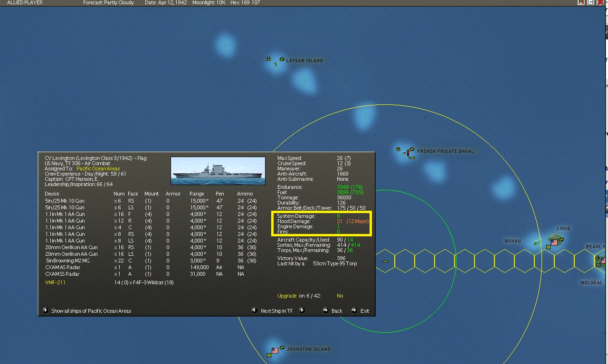Open the VMF-211 air group link

[55, 282]
